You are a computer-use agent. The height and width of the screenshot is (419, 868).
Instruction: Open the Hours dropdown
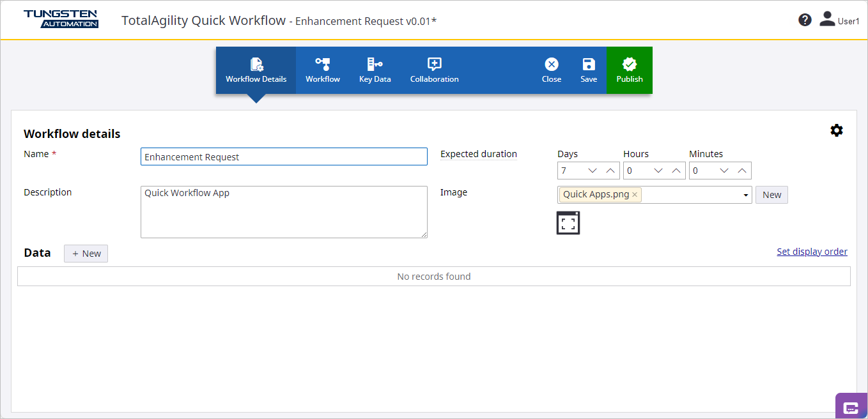658,171
